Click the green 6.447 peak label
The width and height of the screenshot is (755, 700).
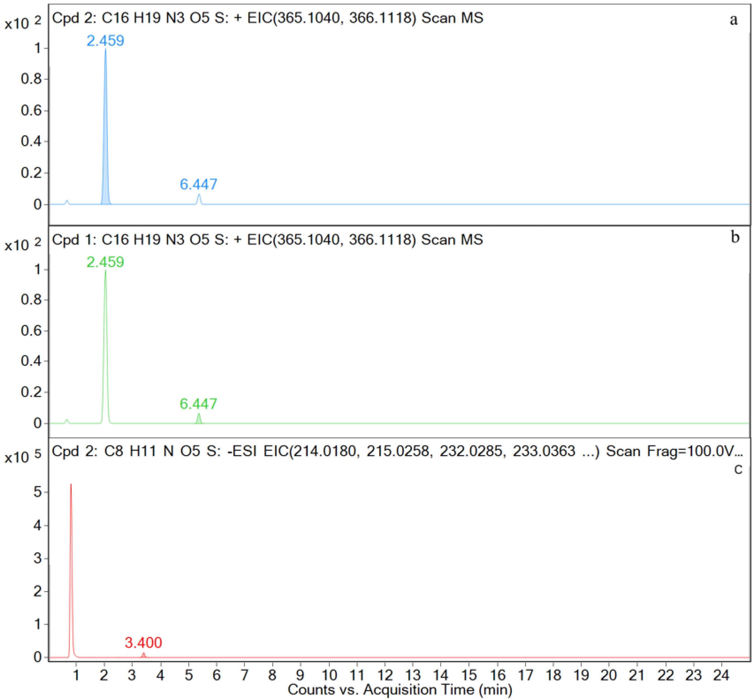198,404
